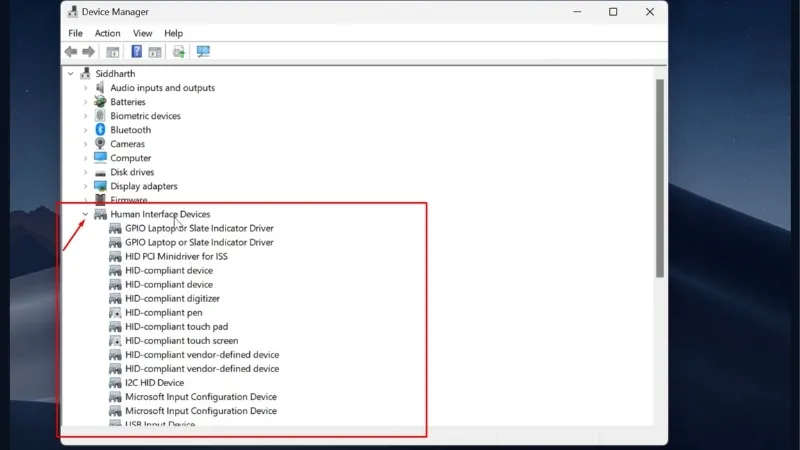Screen dimensions: 800x450
Task: Select HID PCI Minidriver for ISS
Action: 176,257
